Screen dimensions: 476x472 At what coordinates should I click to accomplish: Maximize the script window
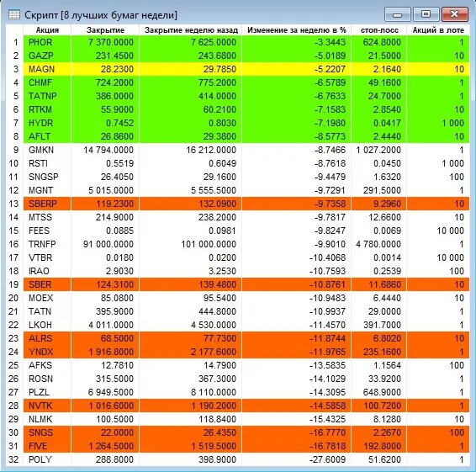point(426,14)
